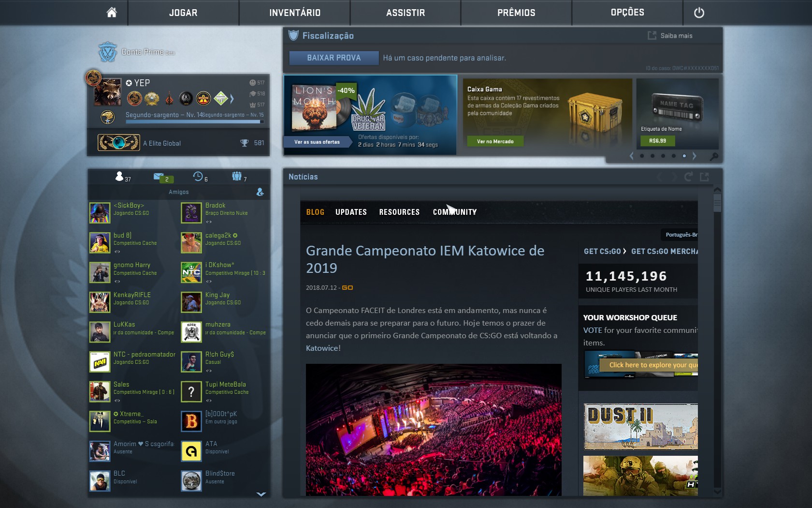Switch to the UPDATES news tab
Screen dimensions: 812x508
pos(351,212)
